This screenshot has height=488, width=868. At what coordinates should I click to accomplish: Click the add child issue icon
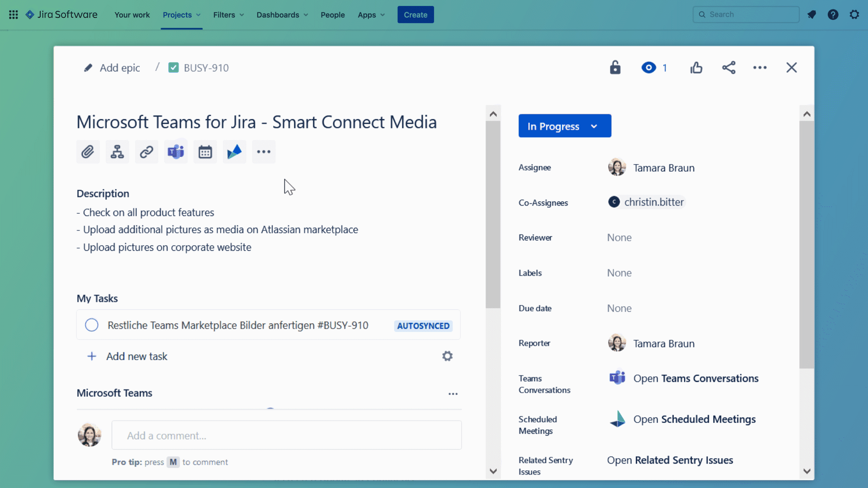[117, 152]
